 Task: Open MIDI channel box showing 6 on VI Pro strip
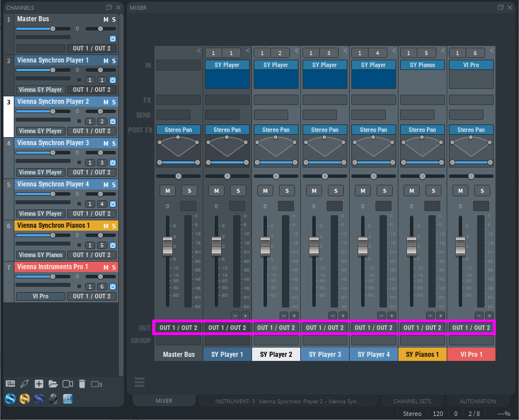pos(475,53)
